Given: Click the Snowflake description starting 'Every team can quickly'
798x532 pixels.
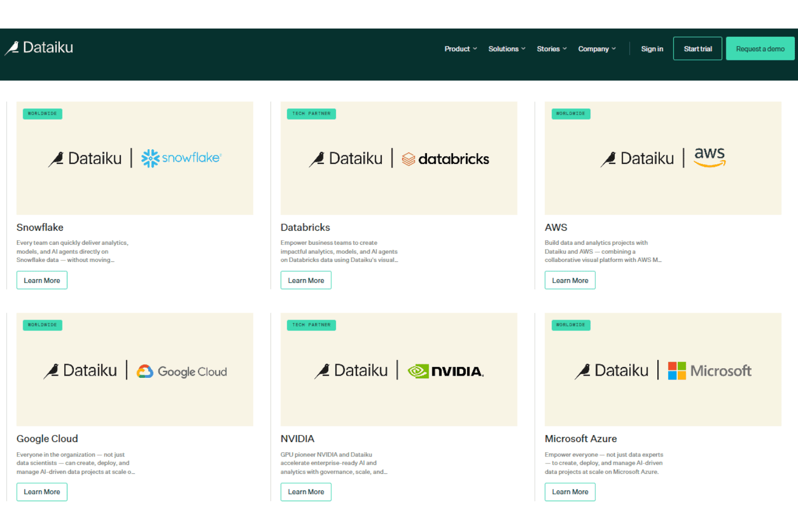Looking at the screenshot, I should [72, 251].
